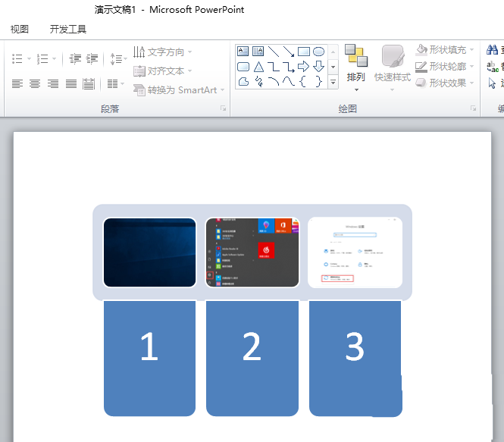Click the bullet list icon

(x=17, y=59)
